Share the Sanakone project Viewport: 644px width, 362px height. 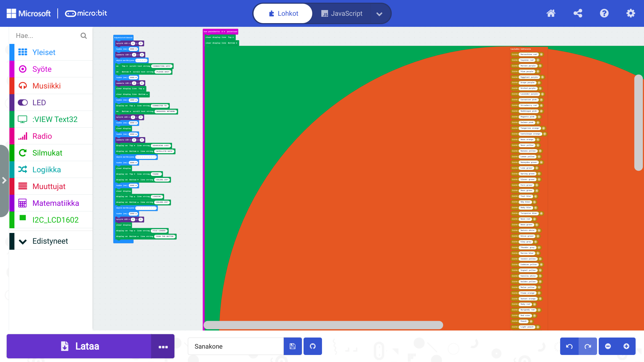tap(578, 13)
